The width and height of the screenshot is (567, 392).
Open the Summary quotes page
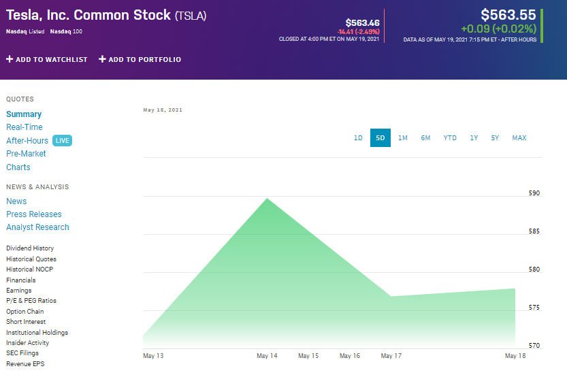[24, 114]
